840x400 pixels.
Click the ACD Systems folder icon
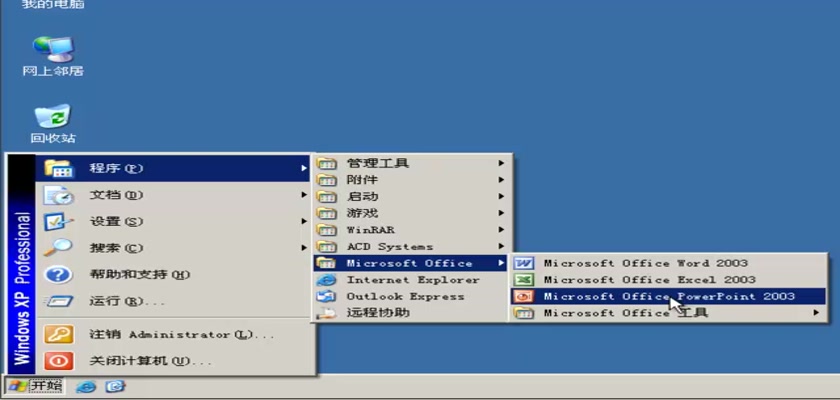click(326, 246)
